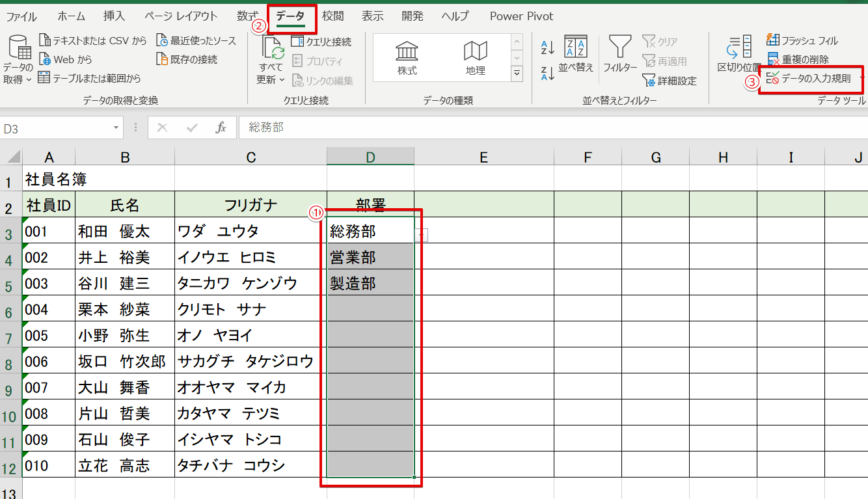Click データの入力規則 data validation

click(809, 79)
